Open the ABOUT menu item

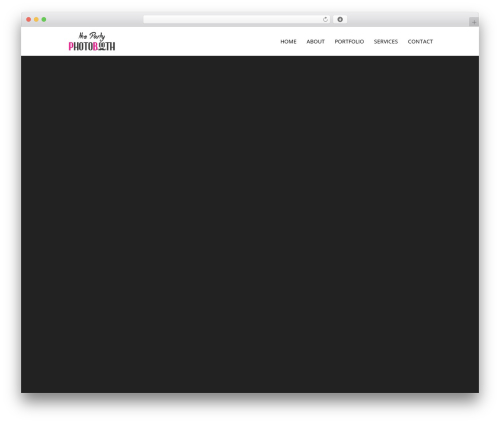(x=315, y=42)
